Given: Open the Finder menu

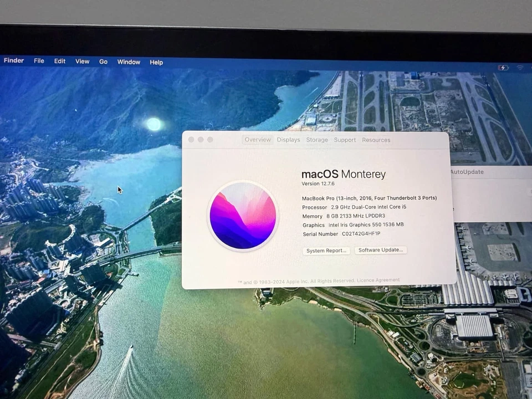Looking at the screenshot, I should pyautogui.click(x=14, y=60).
